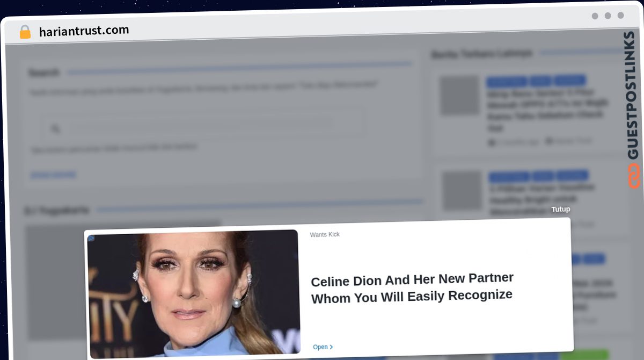Click the second sidebar article headline
Screen dimensions: 644x360
pyautogui.click(x=542, y=199)
